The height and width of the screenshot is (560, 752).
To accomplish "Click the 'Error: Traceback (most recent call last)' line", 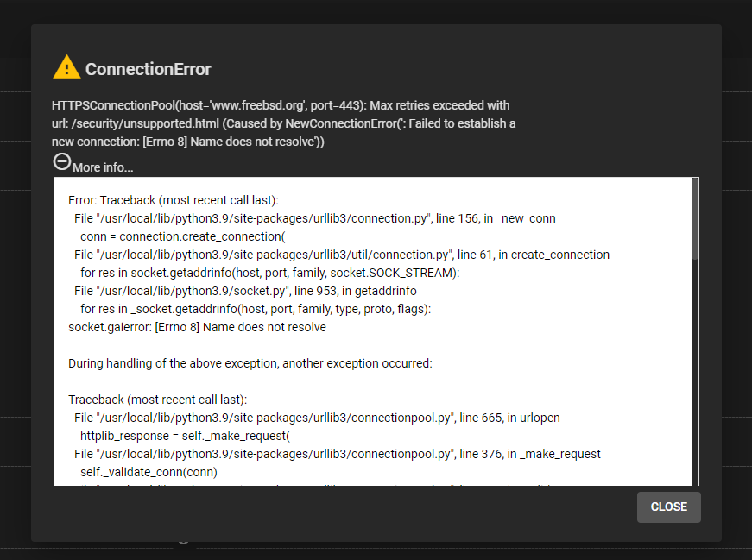I will pos(174,200).
